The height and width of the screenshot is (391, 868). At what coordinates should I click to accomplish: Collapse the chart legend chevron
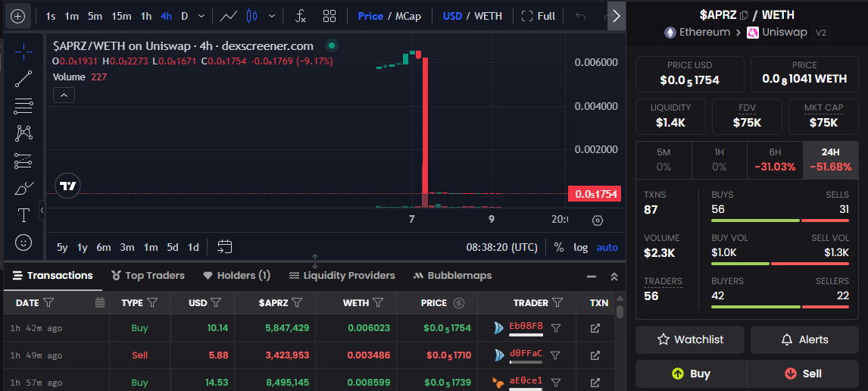click(x=64, y=95)
